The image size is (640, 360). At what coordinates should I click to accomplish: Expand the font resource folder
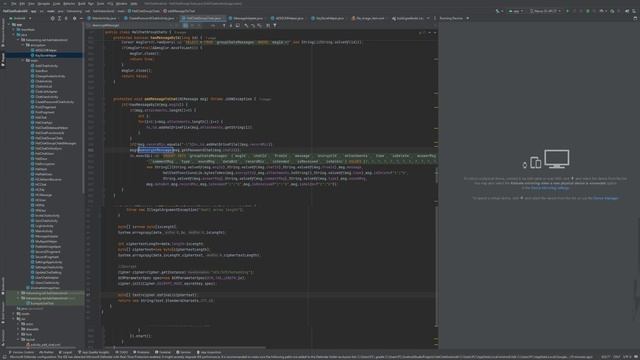click(18, 334)
